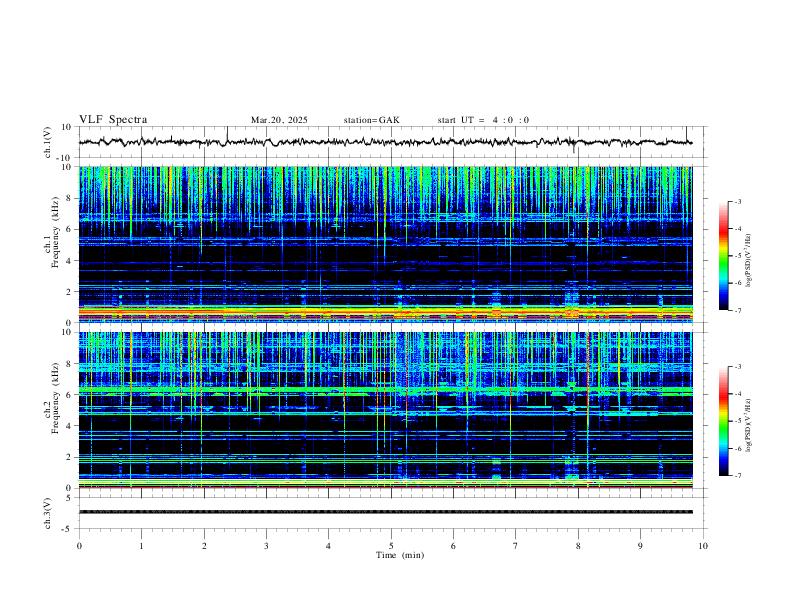Click the upper color scale bar for ch.1
This screenshot has width=792, height=612.
pyautogui.click(x=723, y=256)
